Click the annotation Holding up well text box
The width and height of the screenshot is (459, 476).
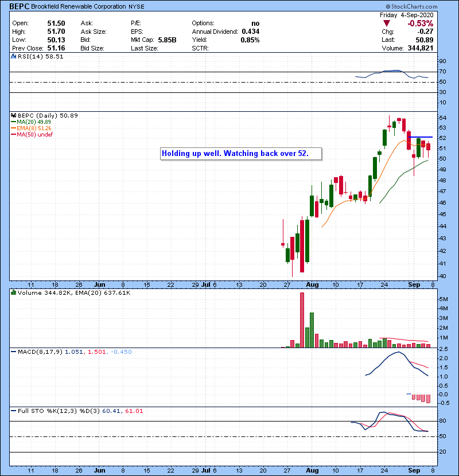241,154
